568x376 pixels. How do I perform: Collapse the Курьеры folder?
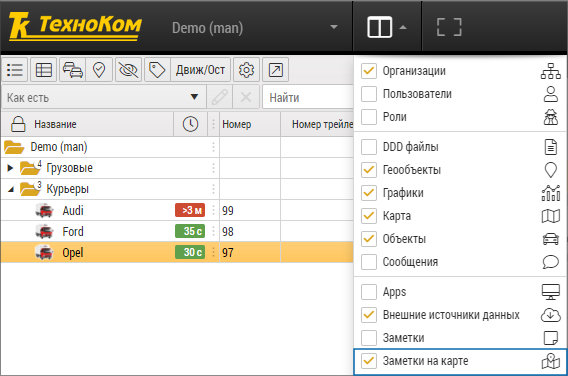click(11, 189)
